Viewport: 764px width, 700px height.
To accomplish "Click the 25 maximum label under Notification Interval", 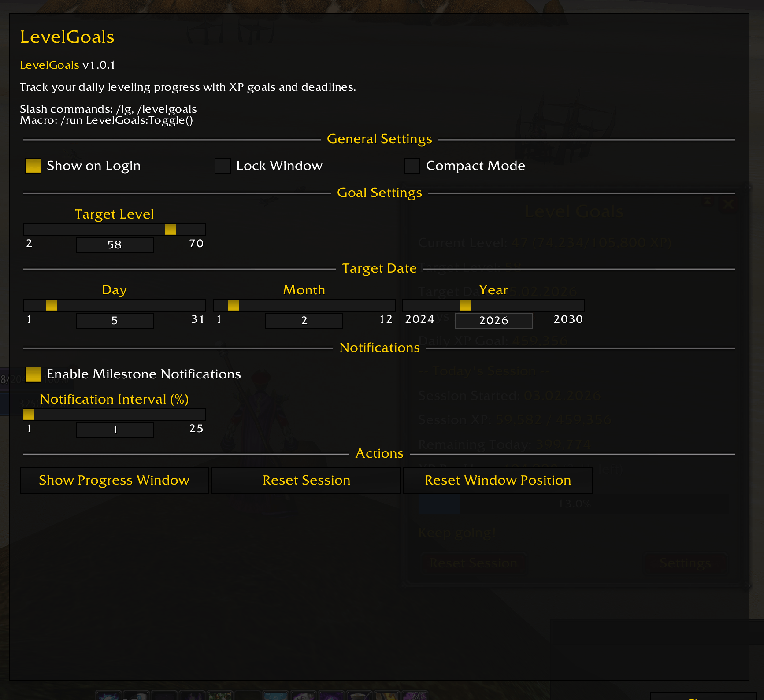I will [x=196, y=429].
